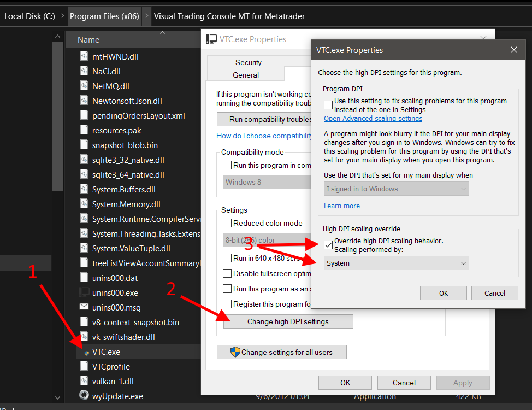
Task: Check Run this program in compatibility mode
Action: pyautogui.click(x=227, y=165)
